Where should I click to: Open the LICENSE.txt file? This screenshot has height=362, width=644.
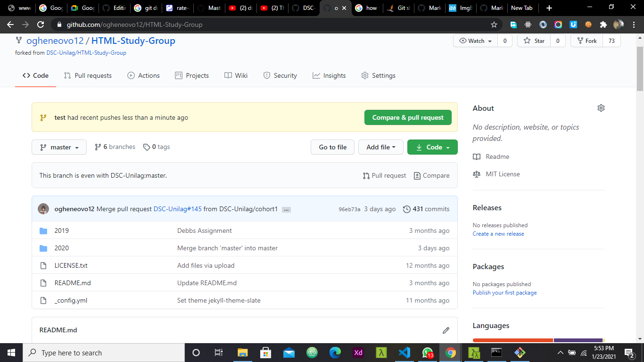71,265
